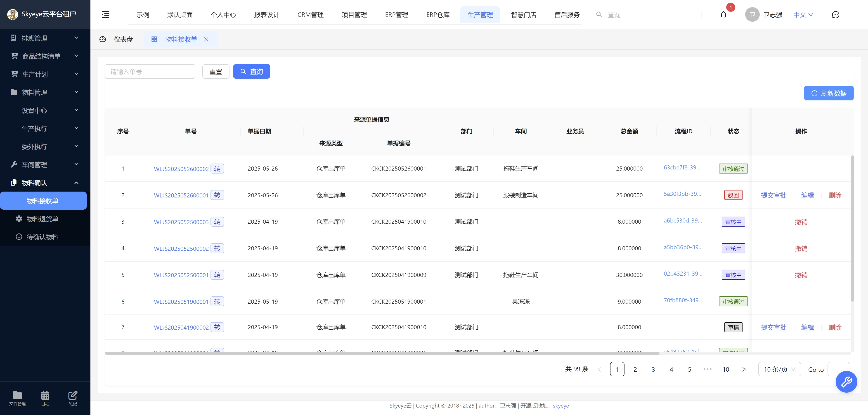This screenshot has height=415, width=868.
Task: Open 报表设计 top menu
Action: pos(267,15)
